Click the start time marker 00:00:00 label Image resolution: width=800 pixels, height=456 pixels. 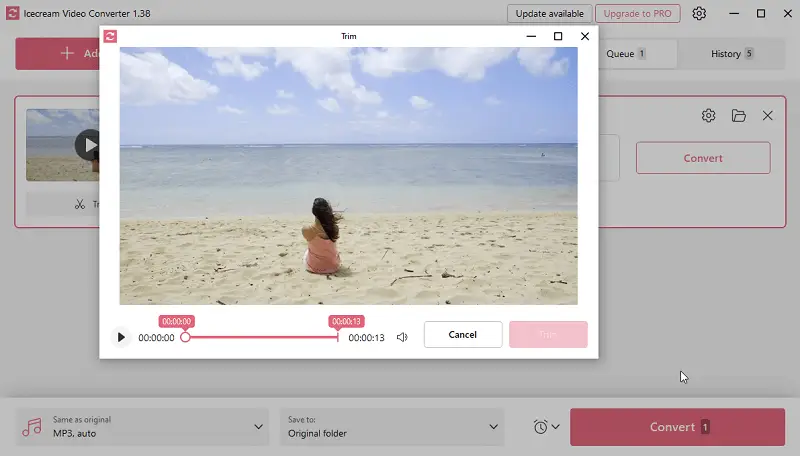(x=177, y=321)
